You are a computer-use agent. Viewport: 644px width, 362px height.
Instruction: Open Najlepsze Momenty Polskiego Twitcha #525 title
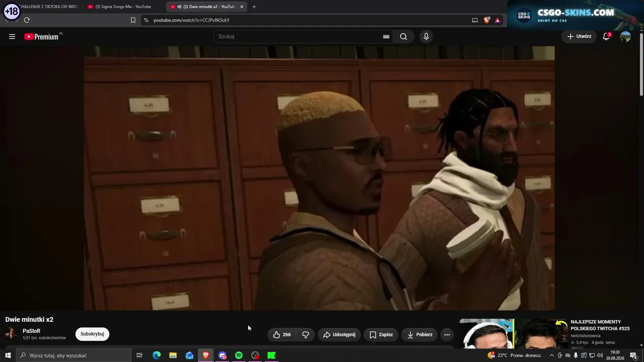click(600, 325)
